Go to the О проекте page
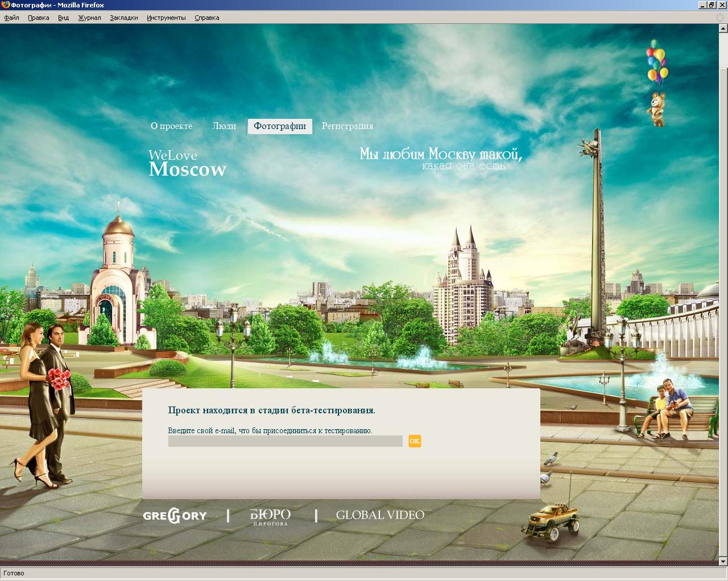Screen dimensions: 728x581 tap(171, 126)
